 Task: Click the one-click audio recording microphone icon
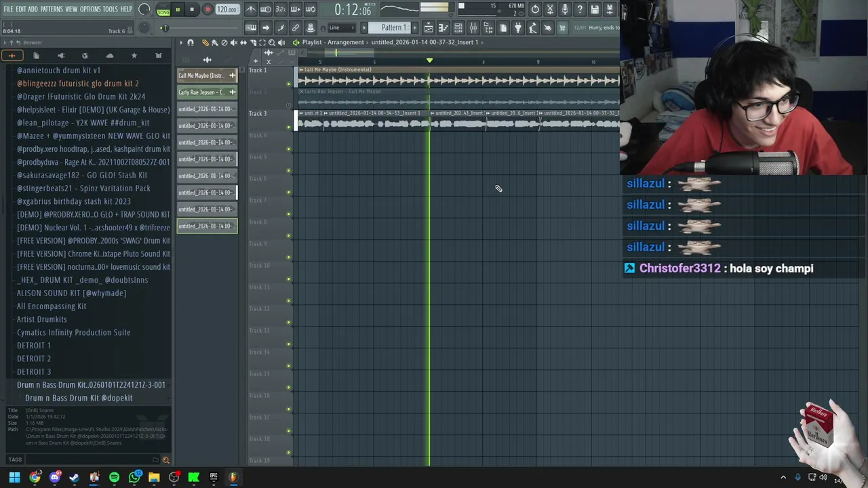(x=565, y=9)
